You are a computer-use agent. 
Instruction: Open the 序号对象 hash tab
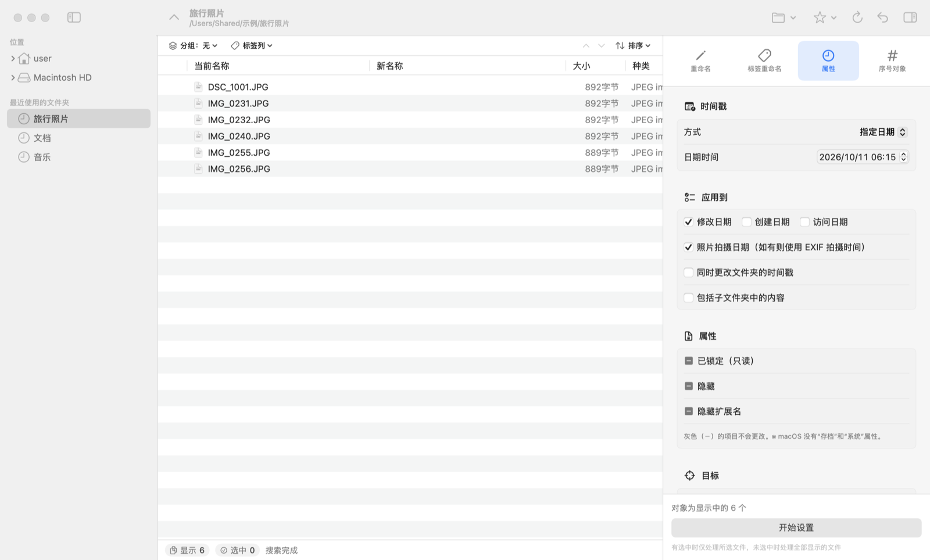click(892, 60)
